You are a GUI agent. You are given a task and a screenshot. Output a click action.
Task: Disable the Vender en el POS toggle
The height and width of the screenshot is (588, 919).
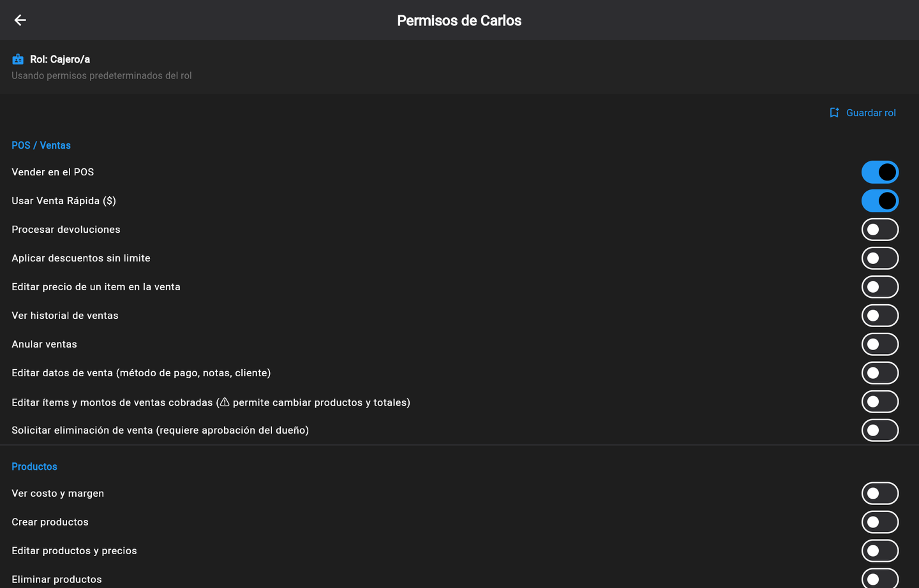click(x=880, y=172)
